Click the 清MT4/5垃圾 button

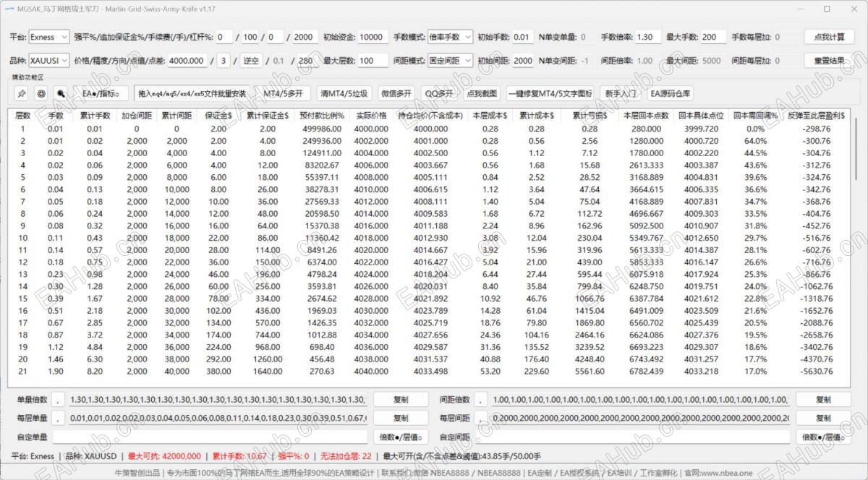[x=344, y=94]
